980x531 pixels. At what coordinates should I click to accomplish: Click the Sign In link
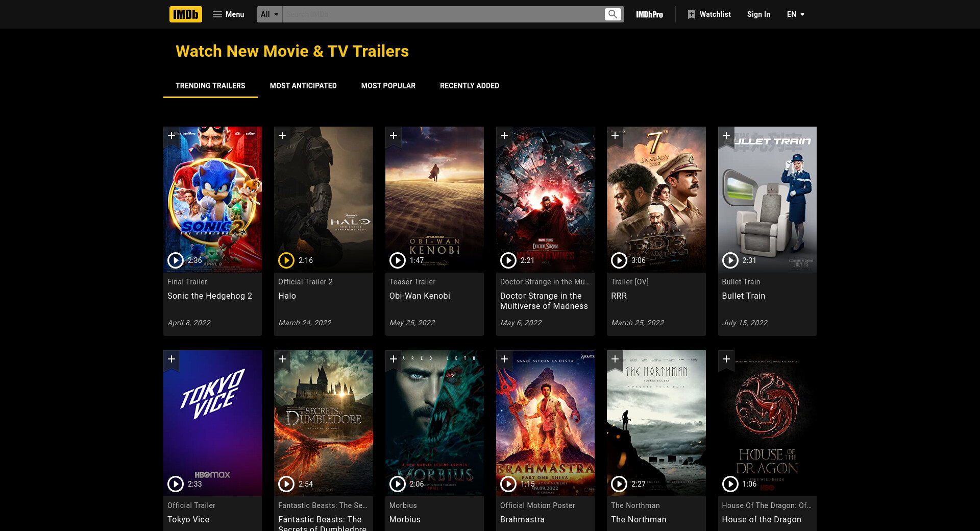(x=758, y=14)
